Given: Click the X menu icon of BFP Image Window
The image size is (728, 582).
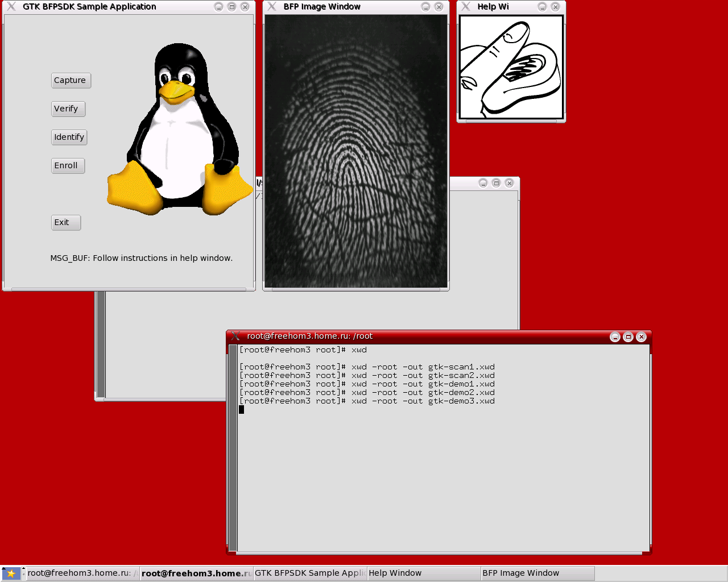Looking at the screenshot, I should (272, 7).
